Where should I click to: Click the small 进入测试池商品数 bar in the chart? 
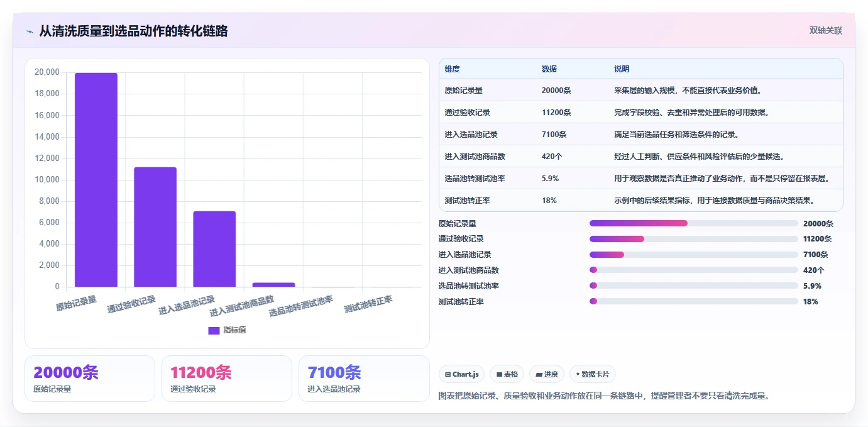tap(273, 285)
